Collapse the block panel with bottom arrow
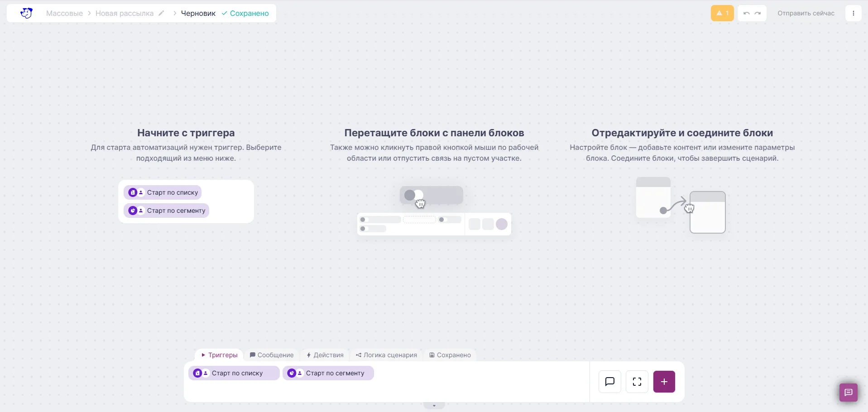Image resolution: width=868 pixels, height=412 pixels. click(434, 406)
